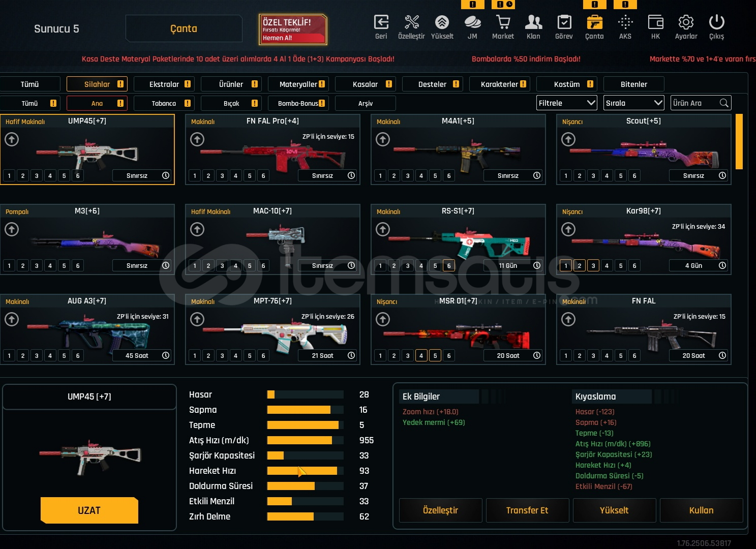Toggle slot 5 on MSR 01[+7] card
The height and width of the screenshot is (549, 756).
pos(435,355)
